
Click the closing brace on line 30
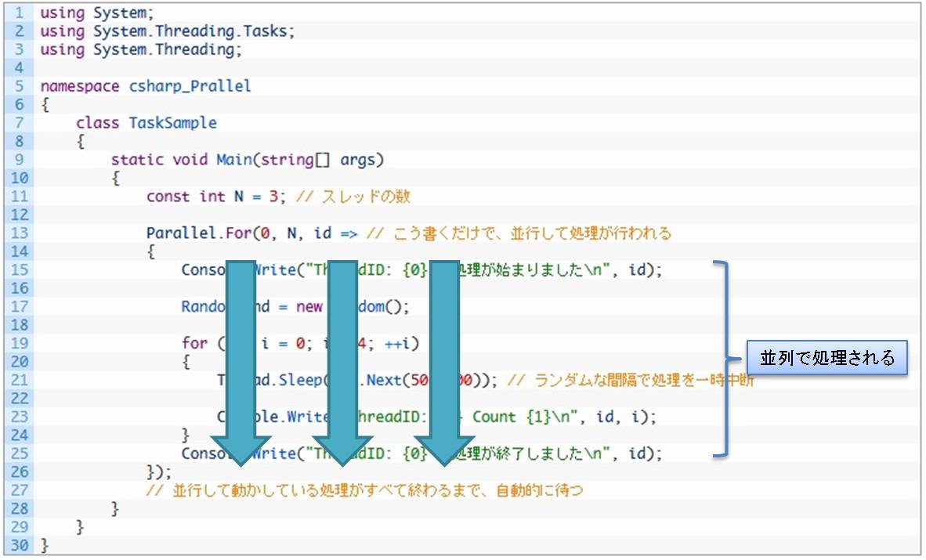45,545
